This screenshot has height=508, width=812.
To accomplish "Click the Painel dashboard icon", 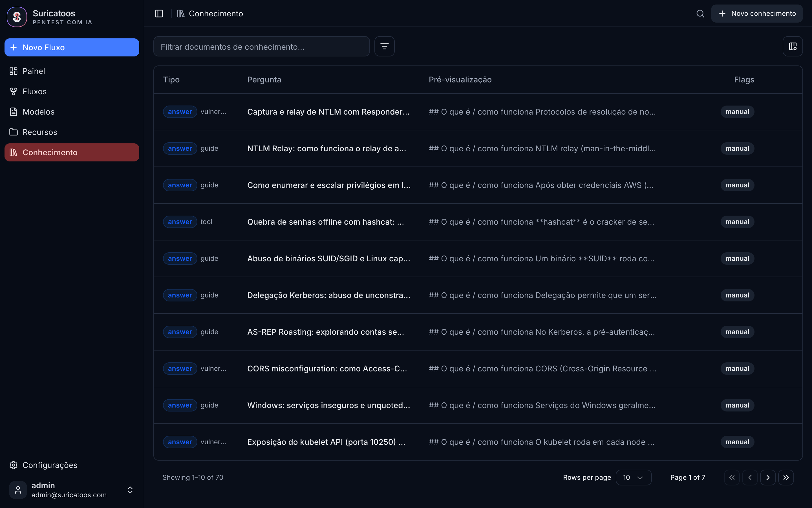I will (14, 71).
